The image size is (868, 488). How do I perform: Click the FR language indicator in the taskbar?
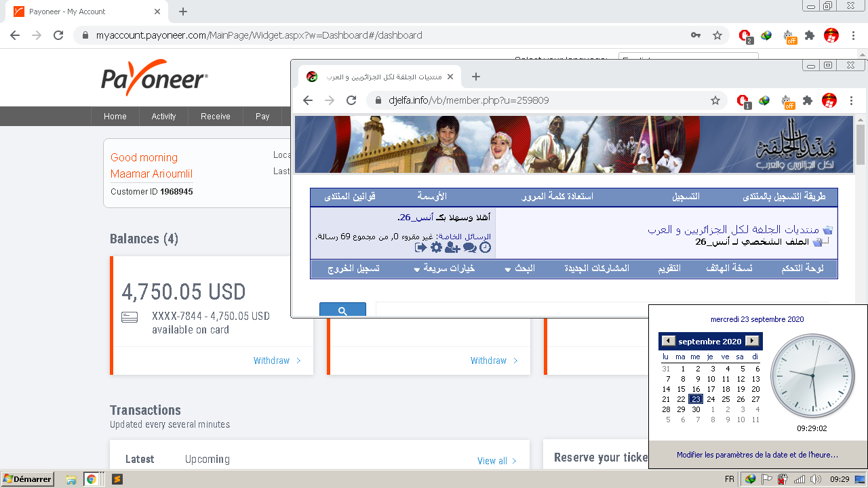[729, 479]
